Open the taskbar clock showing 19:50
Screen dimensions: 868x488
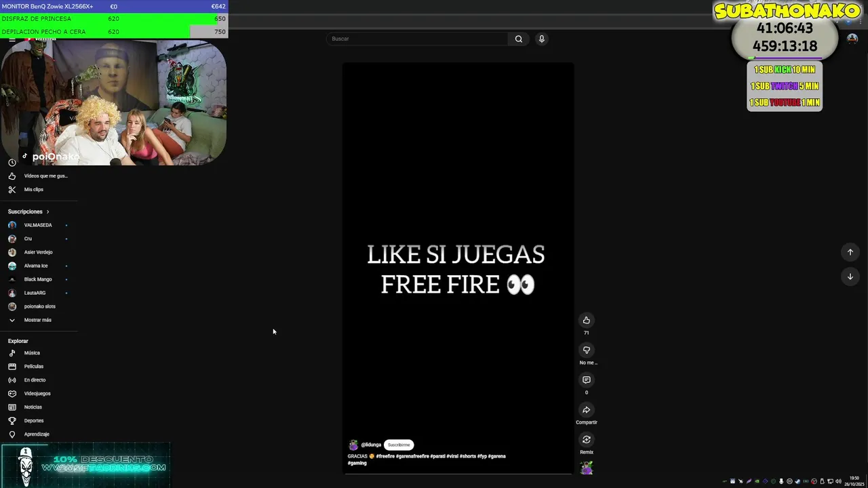coord(854,481)
